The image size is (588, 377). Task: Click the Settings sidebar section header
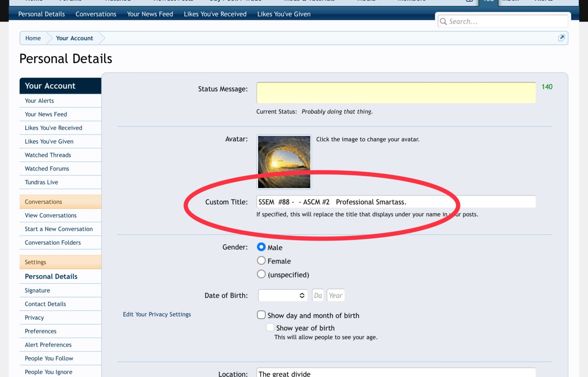coord(60,262)
